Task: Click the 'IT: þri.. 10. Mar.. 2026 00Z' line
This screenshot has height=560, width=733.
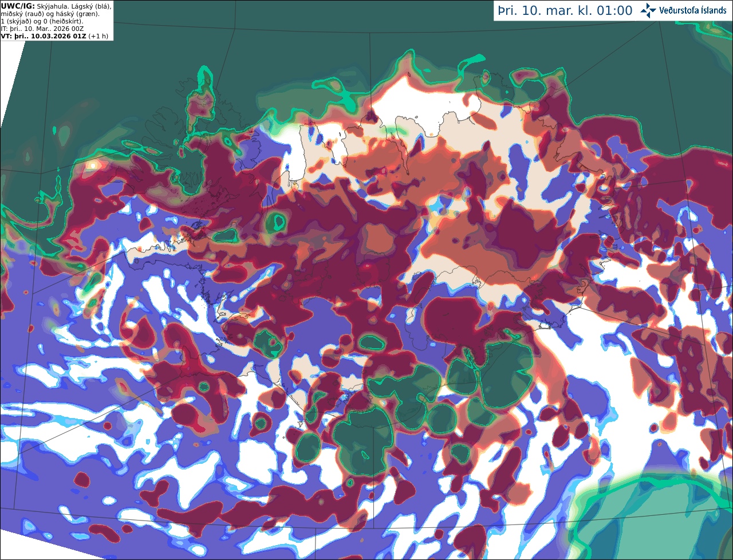Action: [x=42, y=29]
